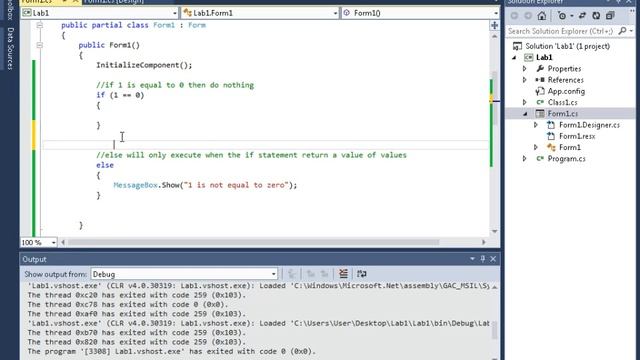The height and width of the screenshot is (360, 640).
Task: Click the Properties wrench icon
Action: (540, 69)
